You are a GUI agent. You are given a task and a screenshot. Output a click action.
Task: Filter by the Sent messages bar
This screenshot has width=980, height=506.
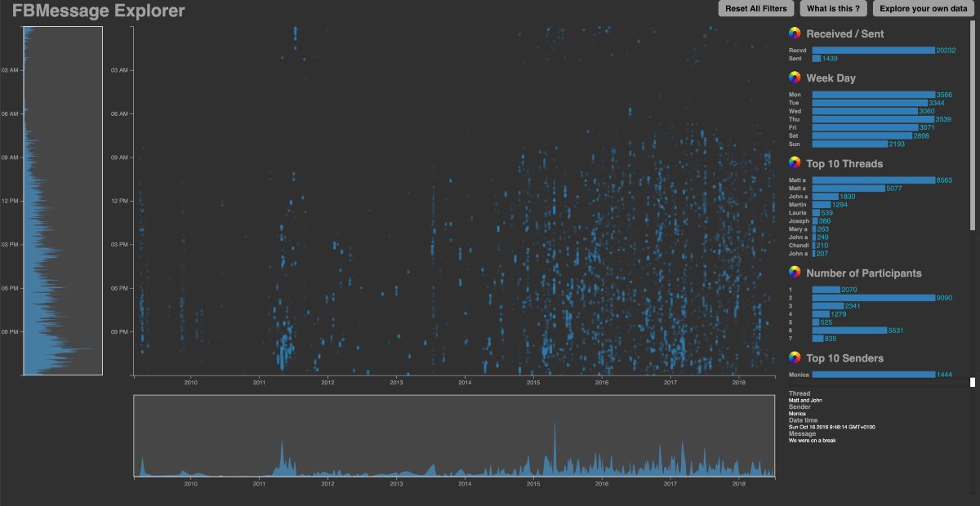[816, 59]
